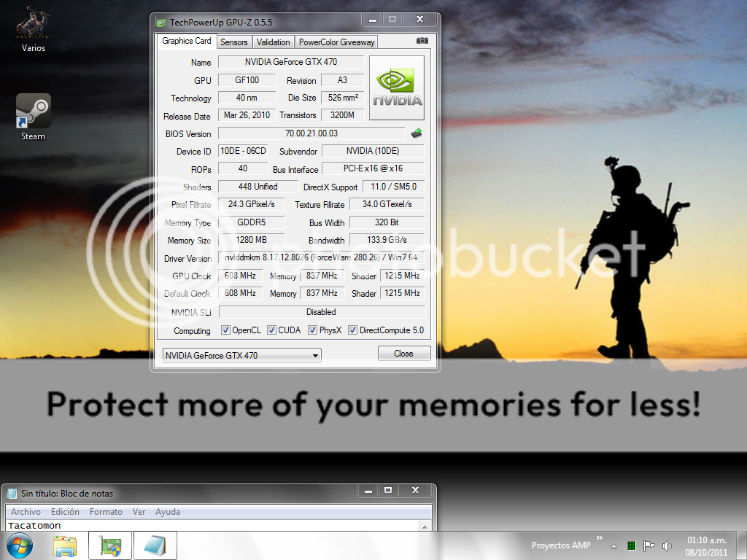Click the GPU-Z screenshot camera icon
Screen dimensions: 747x560
[x=422, y=41]
